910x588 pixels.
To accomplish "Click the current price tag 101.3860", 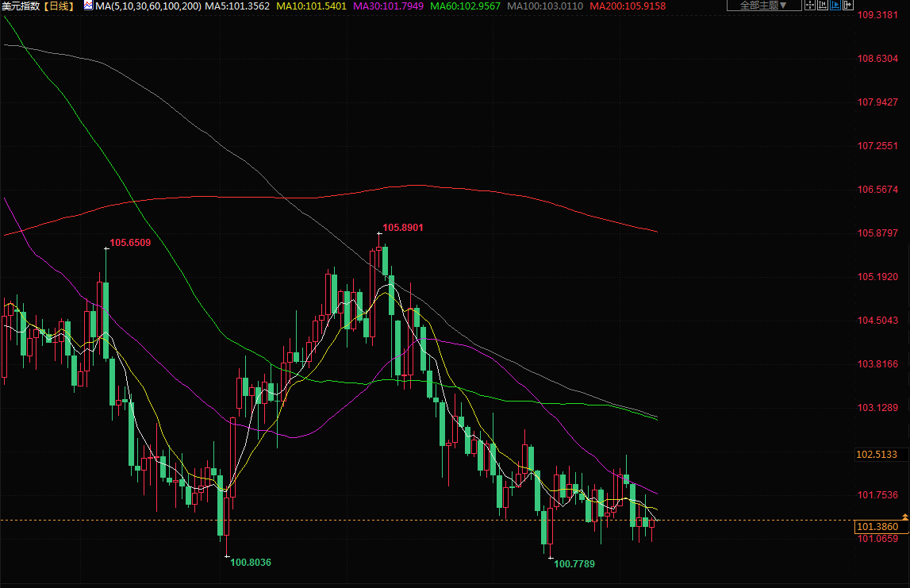I will pyautogui.click(x=877, y=527).
